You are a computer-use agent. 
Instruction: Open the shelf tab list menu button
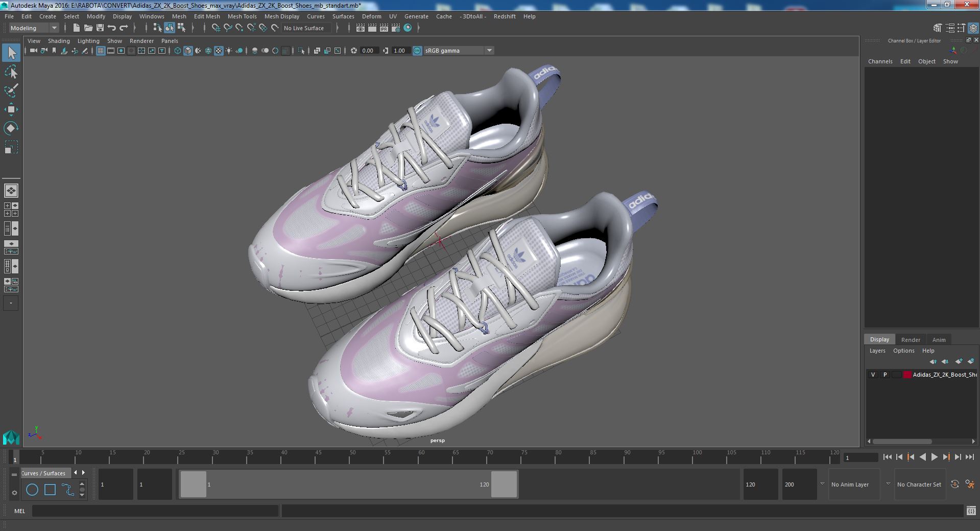tap(14, 474)
